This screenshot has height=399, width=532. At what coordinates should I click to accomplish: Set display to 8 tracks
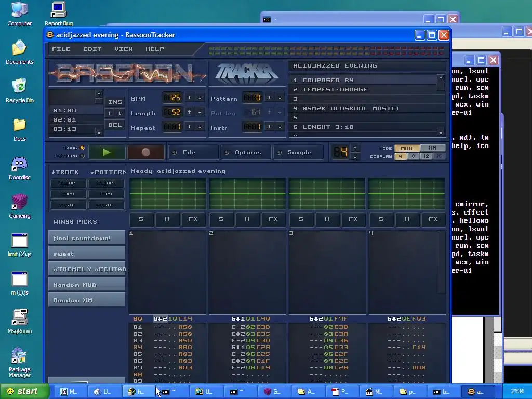coord(413,156)
